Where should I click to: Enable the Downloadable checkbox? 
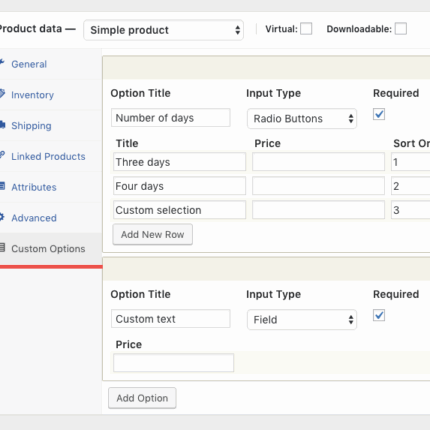(401, 29)
